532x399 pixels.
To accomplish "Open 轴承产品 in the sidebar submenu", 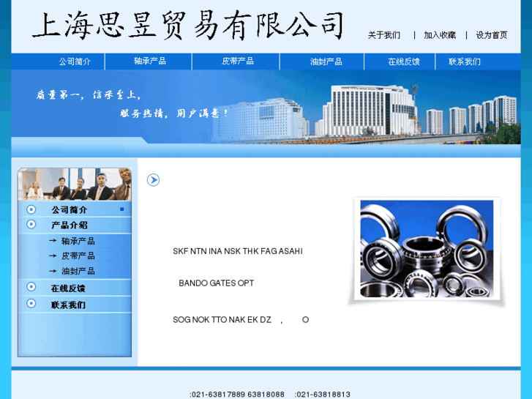I will click(x=78, y=241).
